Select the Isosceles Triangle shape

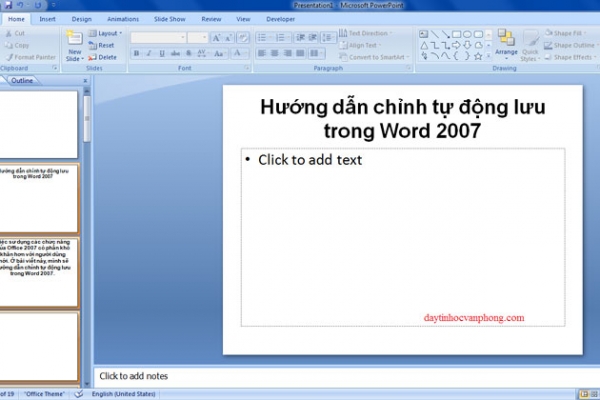[424, 46]
